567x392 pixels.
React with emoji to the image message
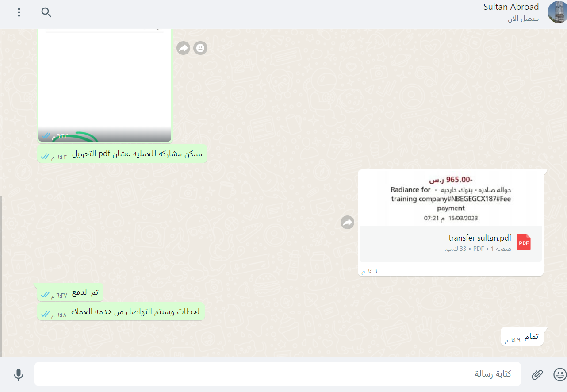tap(200, 48)
